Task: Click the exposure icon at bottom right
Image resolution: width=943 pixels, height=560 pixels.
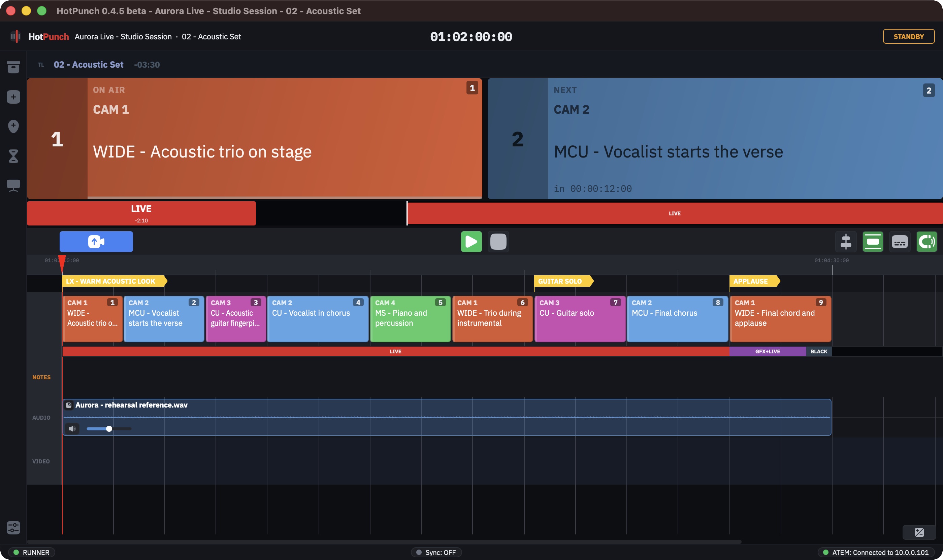Action: tap(919, 532)
